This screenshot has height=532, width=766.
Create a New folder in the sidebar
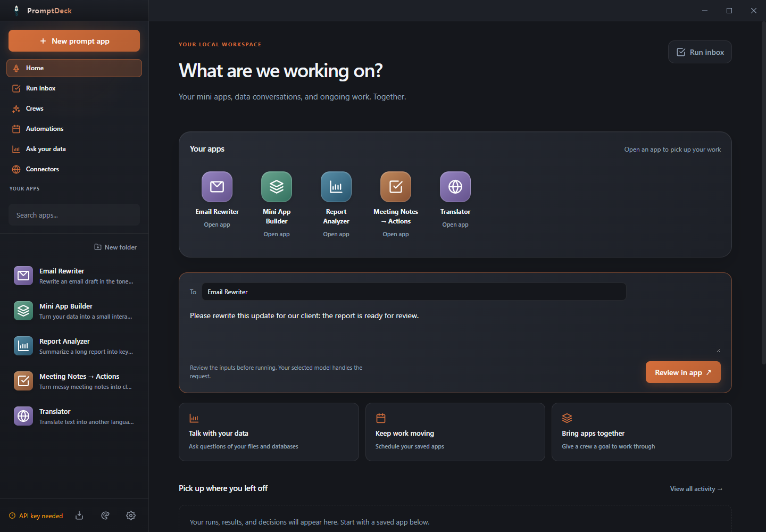coord(115,247)
